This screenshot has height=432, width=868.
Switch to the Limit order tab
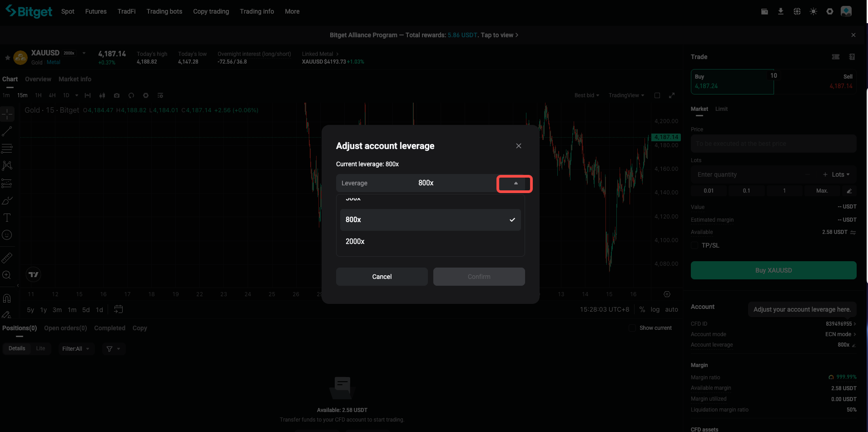click(721, 109)
